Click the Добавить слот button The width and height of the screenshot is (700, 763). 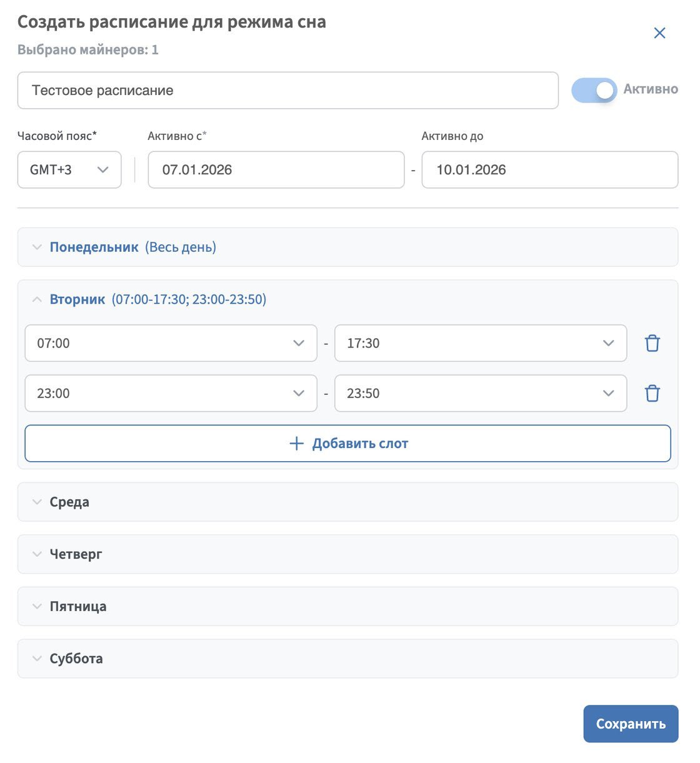[x=347, y=444]
